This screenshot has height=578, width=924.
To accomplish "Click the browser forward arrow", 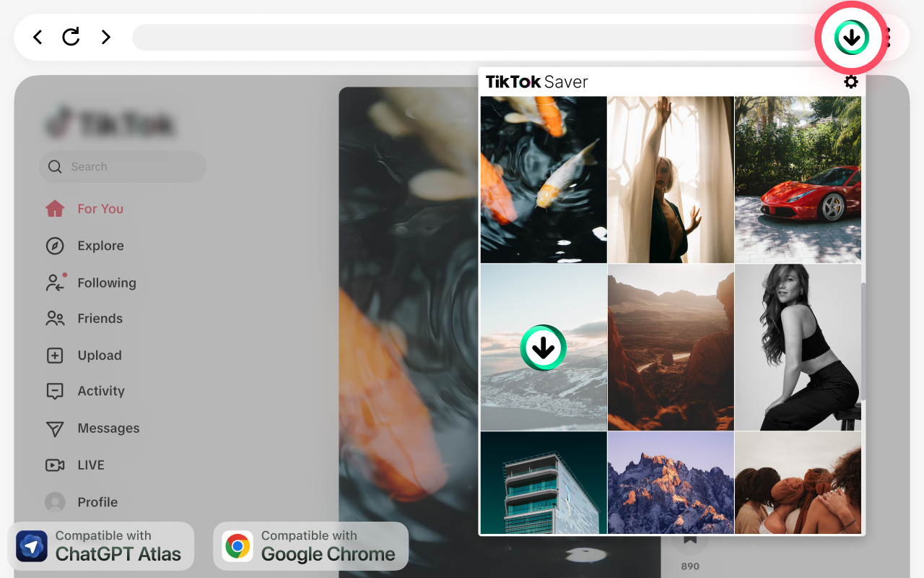I will 106,37.
